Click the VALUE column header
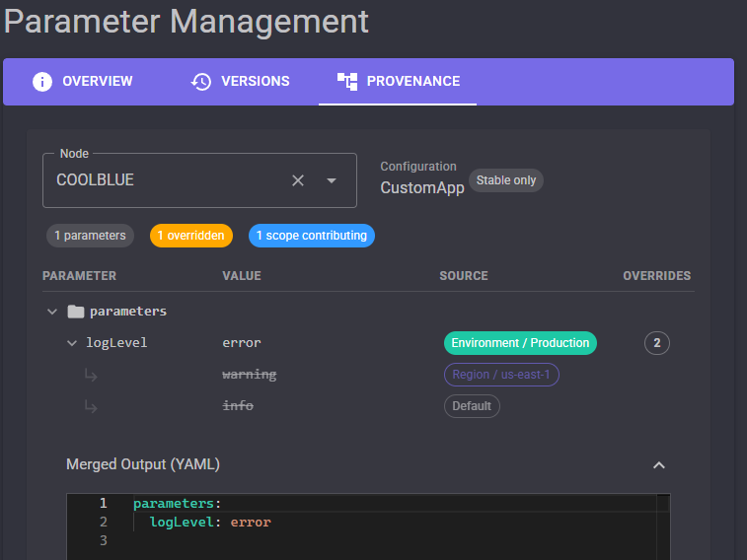 click(242, 276)
